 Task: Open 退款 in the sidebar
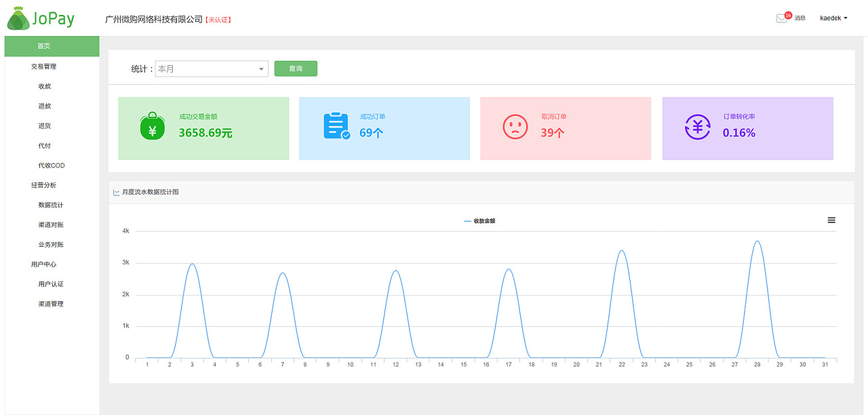coord(45,106)
